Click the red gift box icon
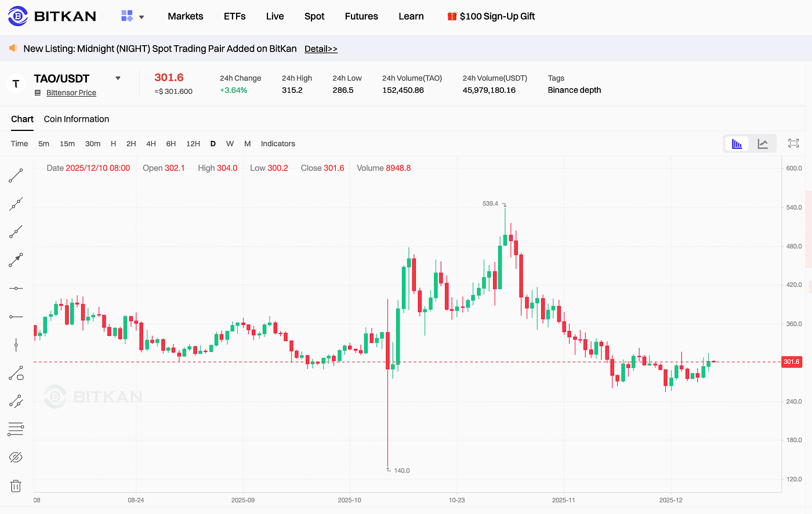The width and height of the screenshot is (812, 514). (x=452, y=16)
